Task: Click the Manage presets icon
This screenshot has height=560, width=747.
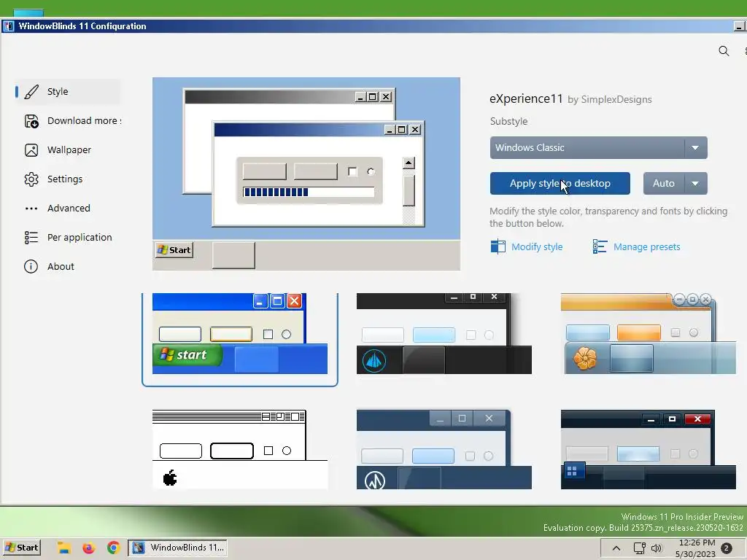Action: pos(600,246)
